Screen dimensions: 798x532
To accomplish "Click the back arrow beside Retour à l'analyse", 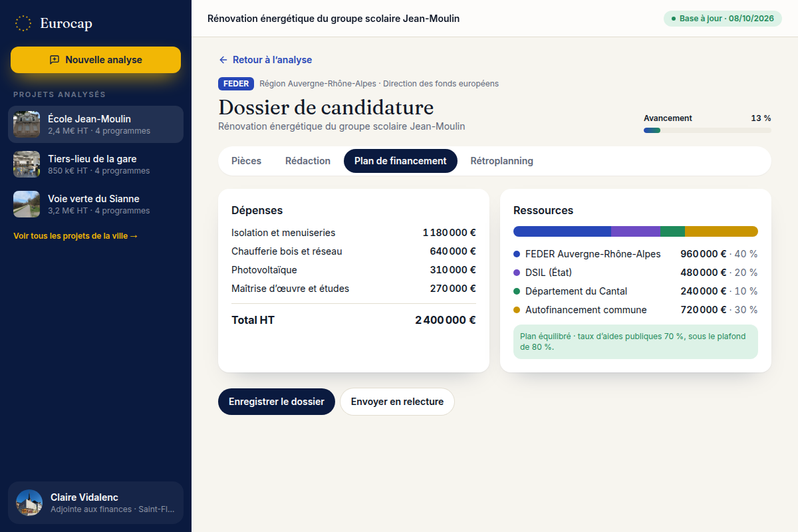I will 223,60.
